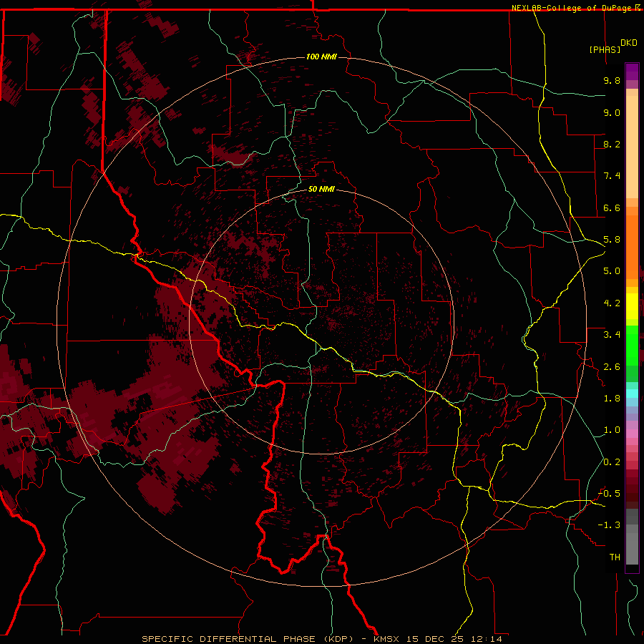This screenshot has width=644, height=644.
Task: Click the 12:14 time stamp
Action: tap(486, 639)
